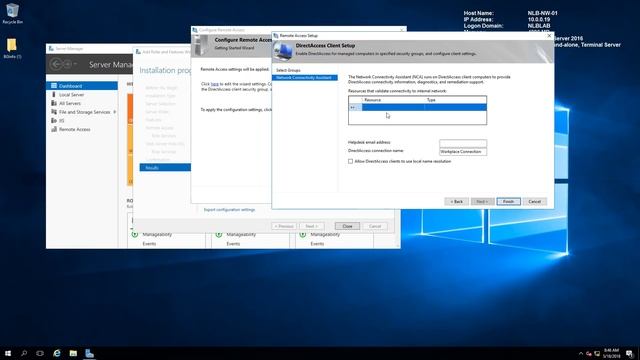Screen dimensions: 640x360
Task: Click File and Storage Services icon
Action: (x=54, y=112)
